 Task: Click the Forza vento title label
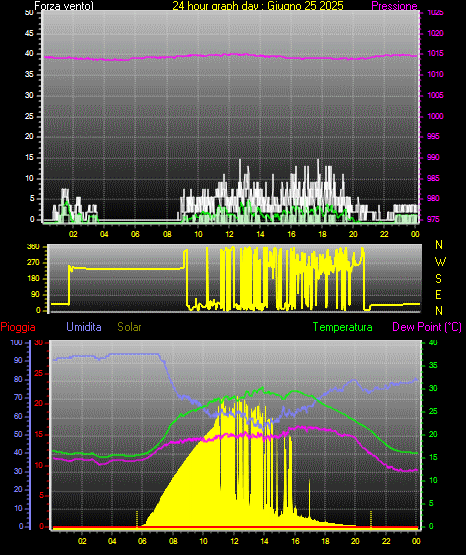[64, 6]
